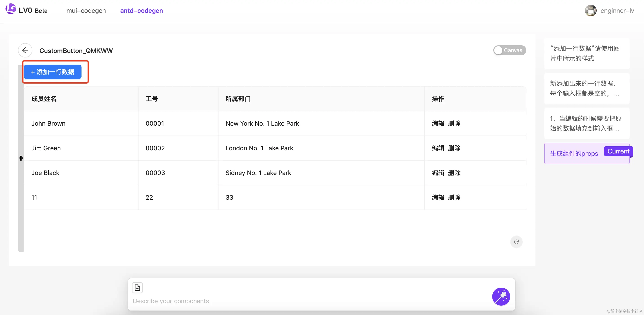Image resolution: width=644 pixels, height=315 pixels.
Task: Click the CustomButton_QMKWW title
Action: point(76,51)
